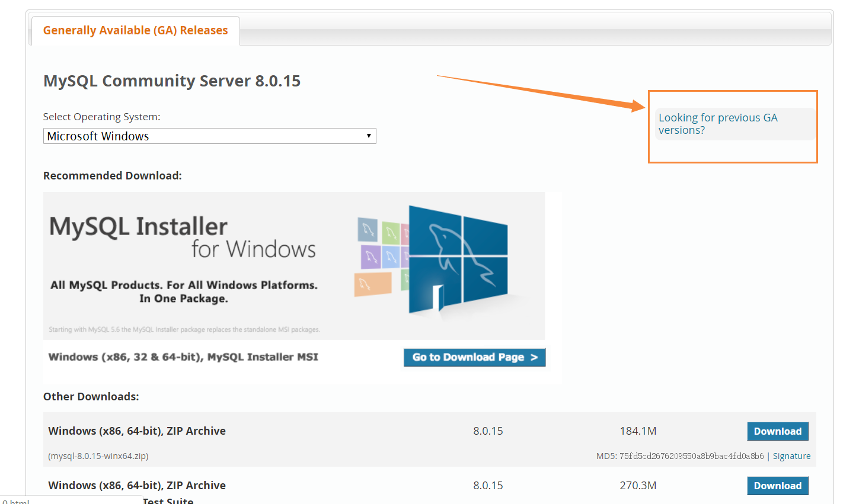Click the Recommended Download label
The width and height of the screenshot is (856, 504).
point(113,176)
